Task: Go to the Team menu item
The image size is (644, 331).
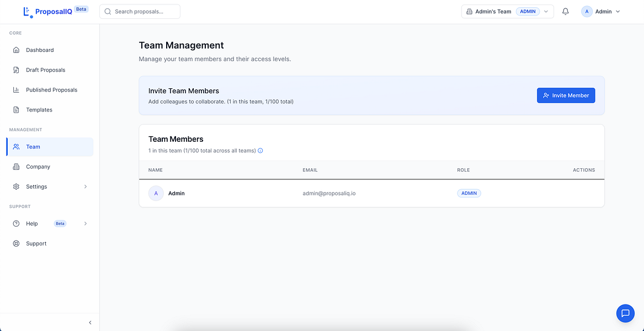Action: pyautogui.click(x=33, y=147)
